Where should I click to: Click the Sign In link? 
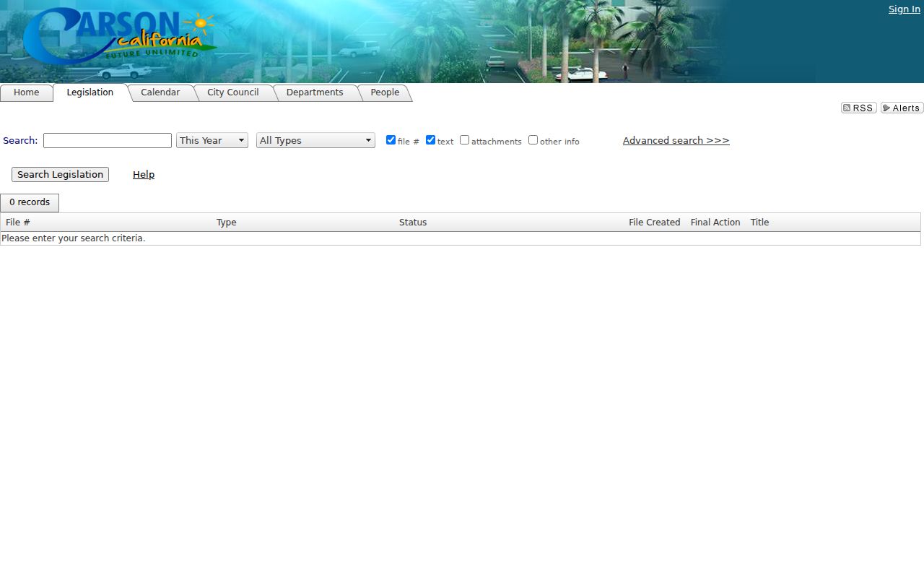(905, 9)
